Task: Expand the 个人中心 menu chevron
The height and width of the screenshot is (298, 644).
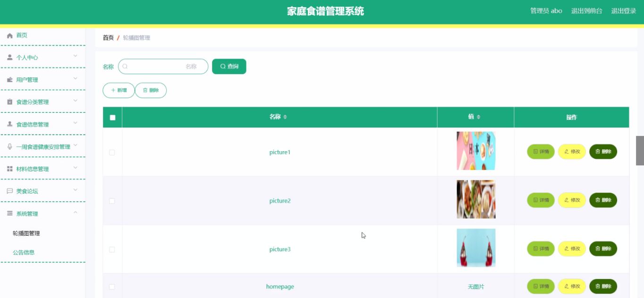Action: coord(75,56)
